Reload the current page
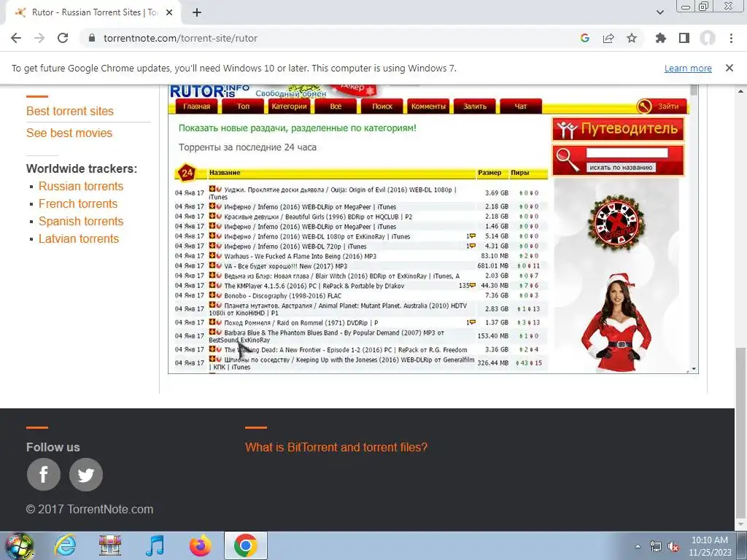 pos(63,38)
